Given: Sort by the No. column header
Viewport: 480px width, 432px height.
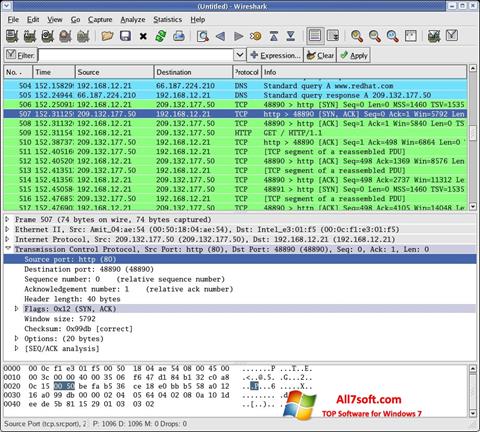Looking at the screenshot, I should [18, 72].
